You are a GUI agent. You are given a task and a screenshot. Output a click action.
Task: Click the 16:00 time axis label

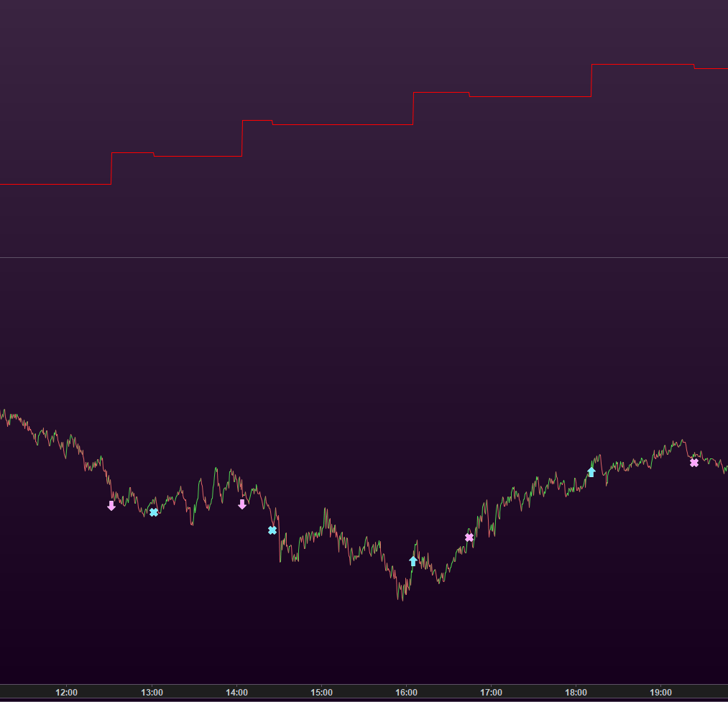tap(406, 692)
